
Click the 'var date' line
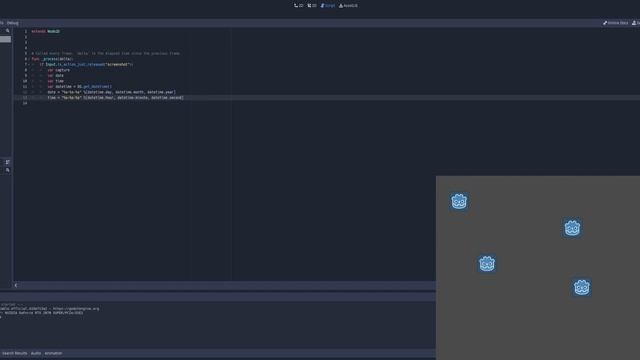(x=56, y=76)
